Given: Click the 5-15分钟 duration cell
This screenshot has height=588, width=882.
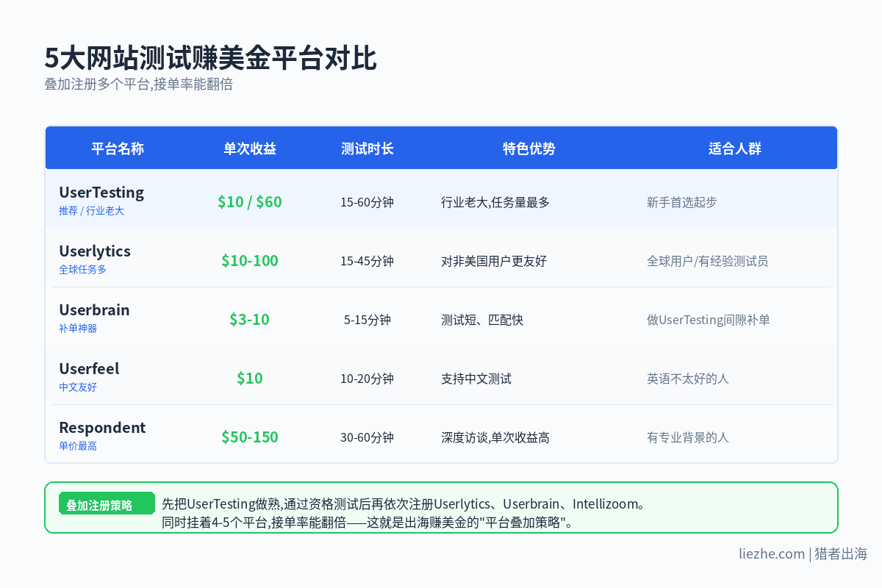Looking at the screenshot, I should [367, 320].
